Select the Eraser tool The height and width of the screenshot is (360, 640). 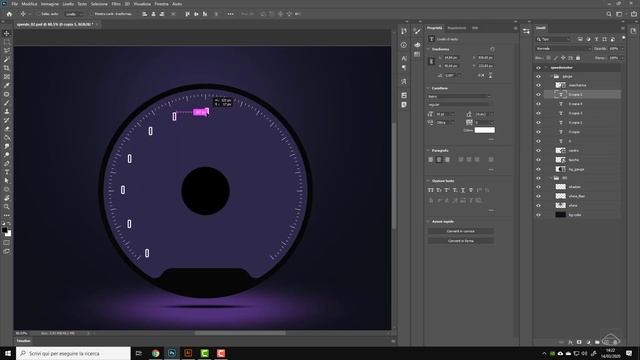7,129
